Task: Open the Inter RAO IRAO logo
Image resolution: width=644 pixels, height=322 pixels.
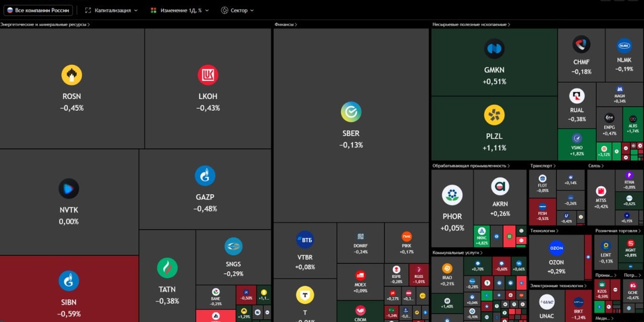Action: coord(447,268)
